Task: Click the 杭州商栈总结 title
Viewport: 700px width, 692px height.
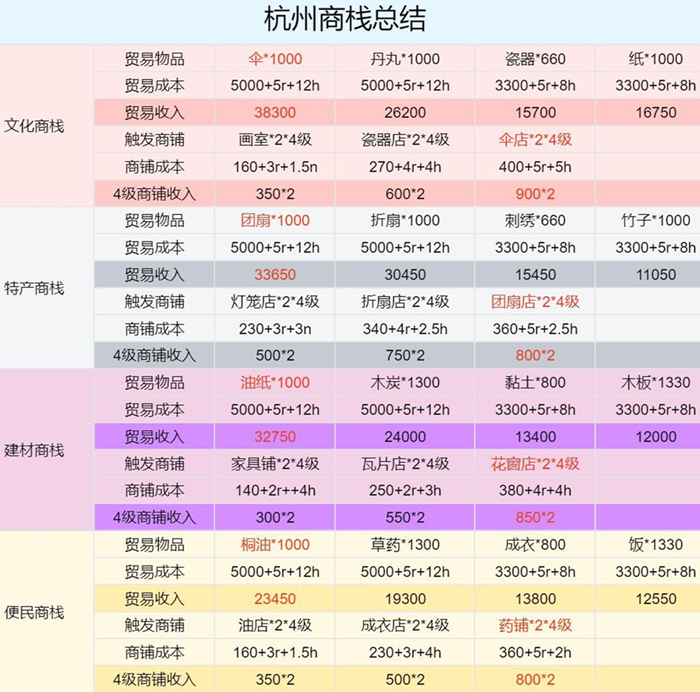Action: point(344,19)
